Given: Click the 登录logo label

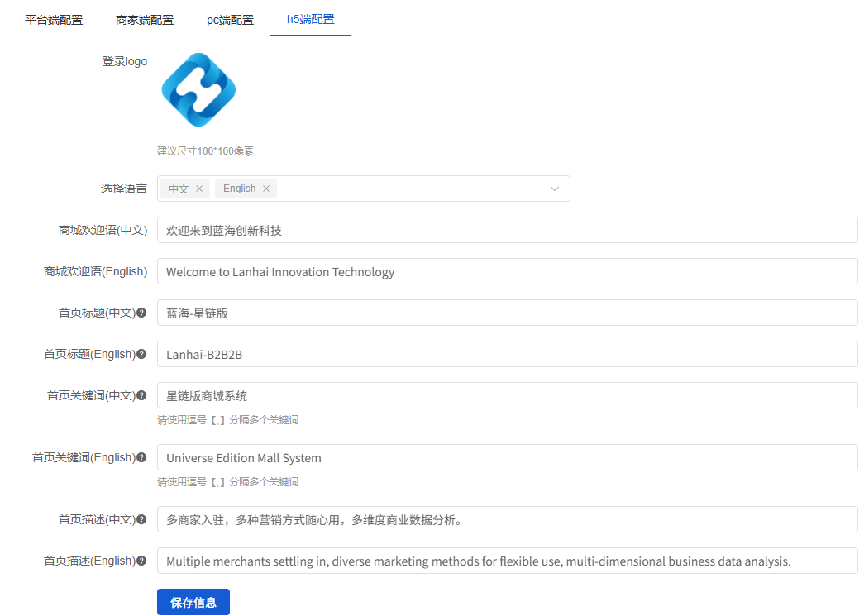Looking at the screenshot, I should (125, 61).
